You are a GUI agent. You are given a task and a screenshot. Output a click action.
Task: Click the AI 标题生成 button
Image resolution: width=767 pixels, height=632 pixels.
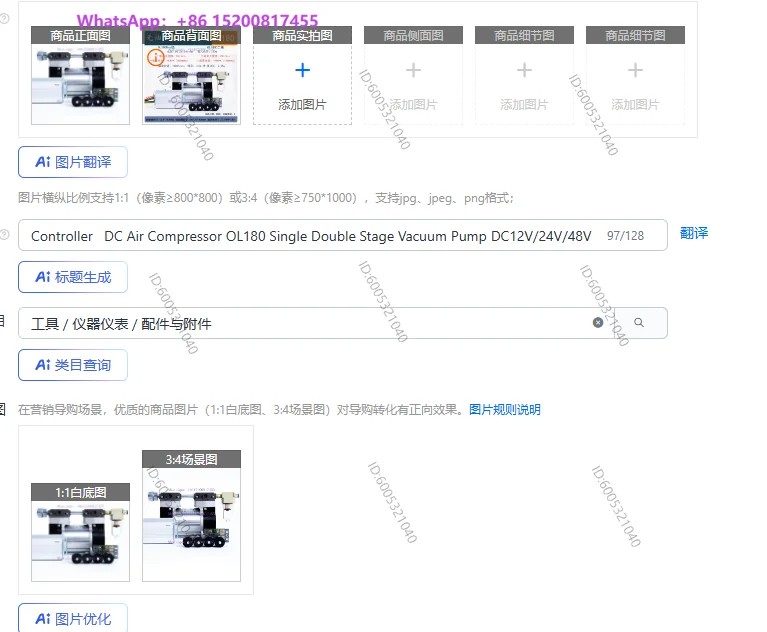pyautogui.click(x=73, y=277)
